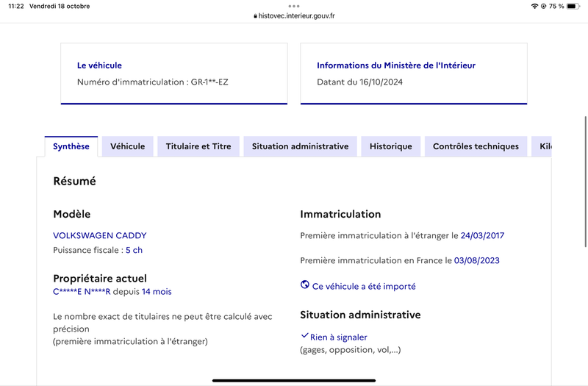Click the Rien à signaler link
Screen dimensions: 588x386
pos(339,337)
